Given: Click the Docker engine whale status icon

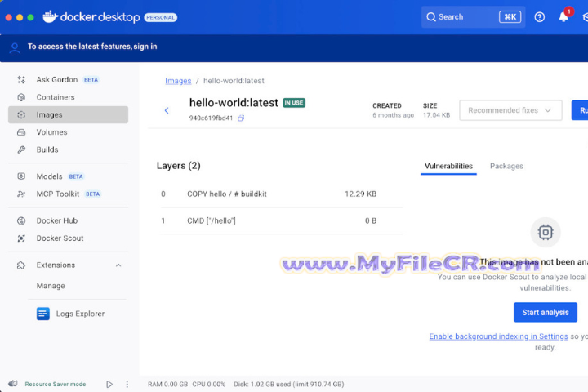Looking at the screenshot, I should tap(13, 383).
